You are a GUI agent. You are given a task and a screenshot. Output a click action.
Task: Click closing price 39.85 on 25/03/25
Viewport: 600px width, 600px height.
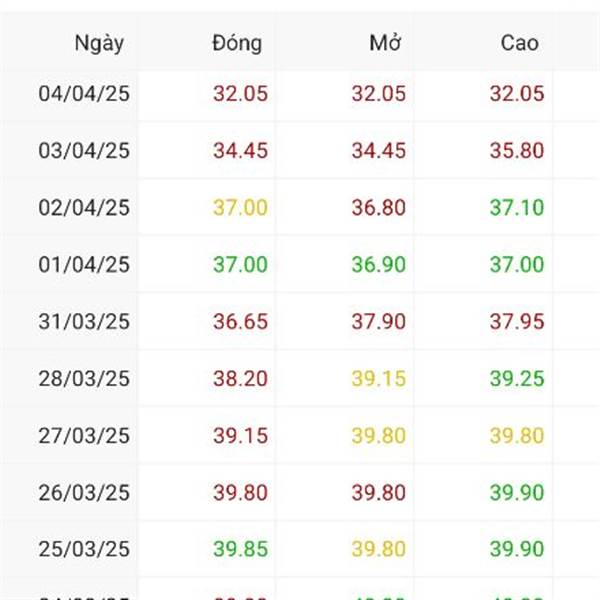click(240, 550)
